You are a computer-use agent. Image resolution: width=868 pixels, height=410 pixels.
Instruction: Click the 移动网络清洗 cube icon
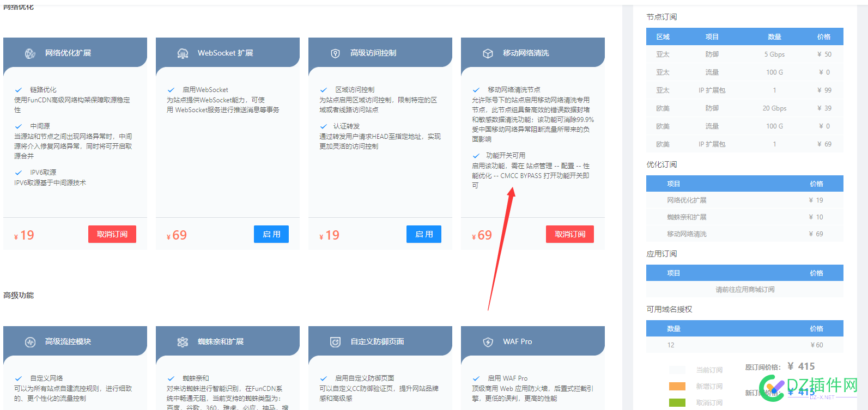point(488,53)
